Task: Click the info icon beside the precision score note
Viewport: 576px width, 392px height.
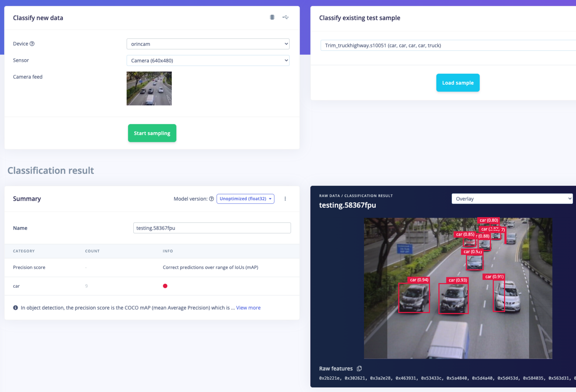Action: click(16, 308)
